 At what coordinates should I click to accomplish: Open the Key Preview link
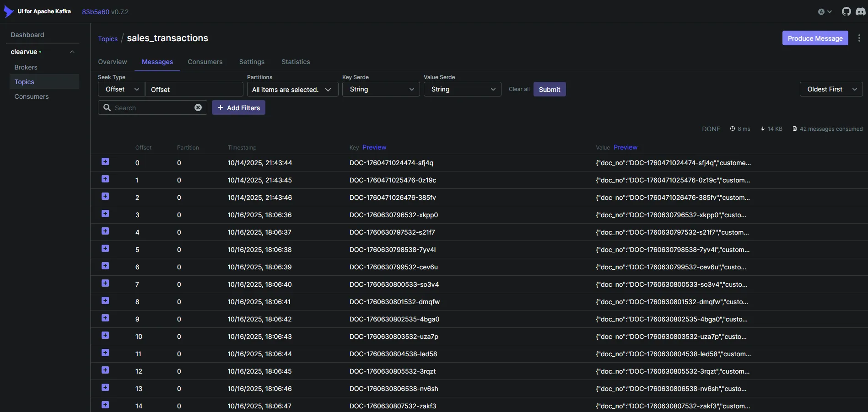click(374, 147)
